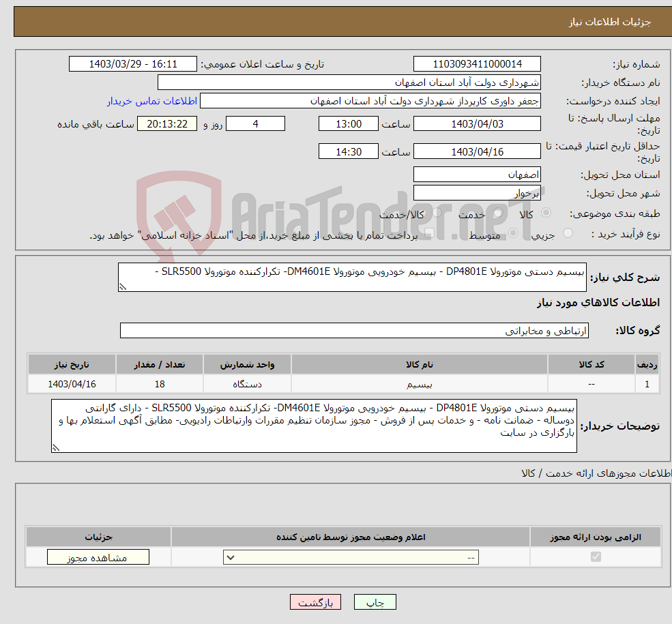Choose the متوسط purchase type radio
Viewport: 672px width, 624px height.
(513, 233)
